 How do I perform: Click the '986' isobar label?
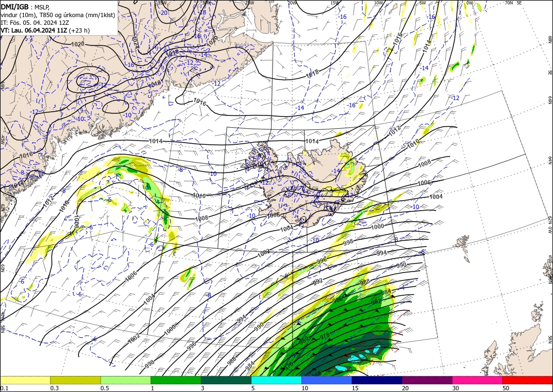pos(337,300)
